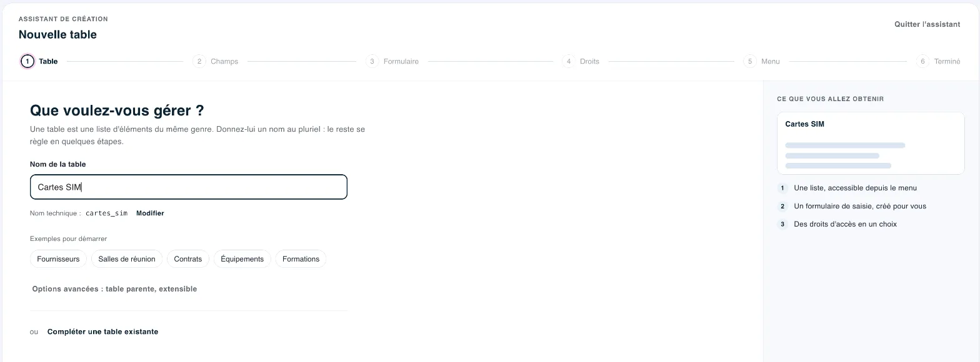Click 'CE QUE VOUS ALLEZ OBTENIR' heading
Screen dimensions: 980x362
click(x=830, y=99)
